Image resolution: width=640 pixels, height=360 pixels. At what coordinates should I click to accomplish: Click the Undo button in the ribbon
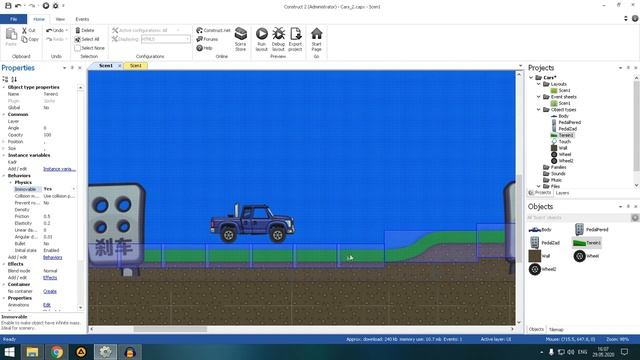coord(55,31)
